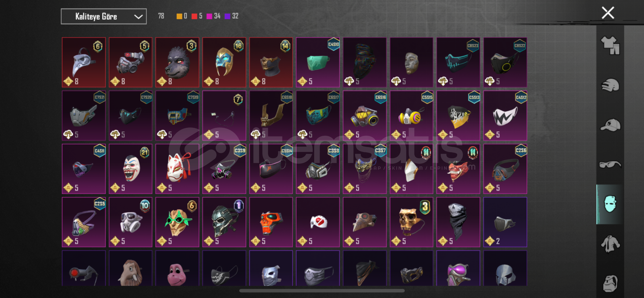This screenshot has width=644, height=298.
Task: Filter by the pink quality count
Action: 214,16
